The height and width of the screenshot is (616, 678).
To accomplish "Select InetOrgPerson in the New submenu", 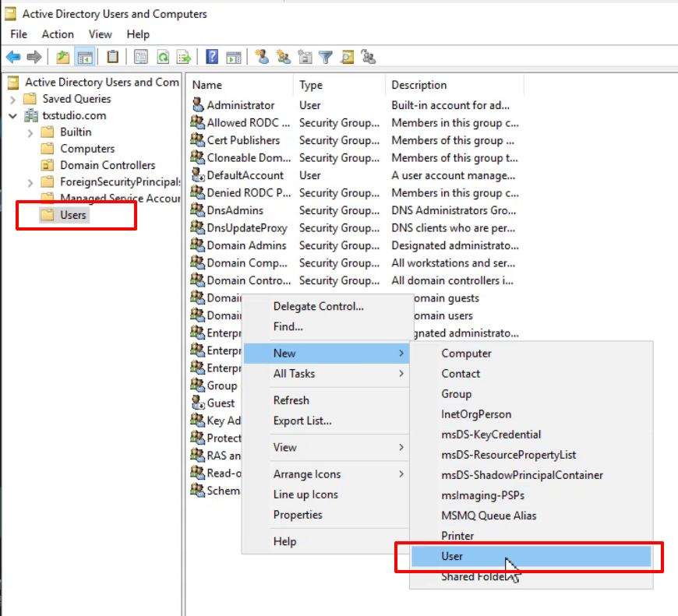I will click(531, 414).
